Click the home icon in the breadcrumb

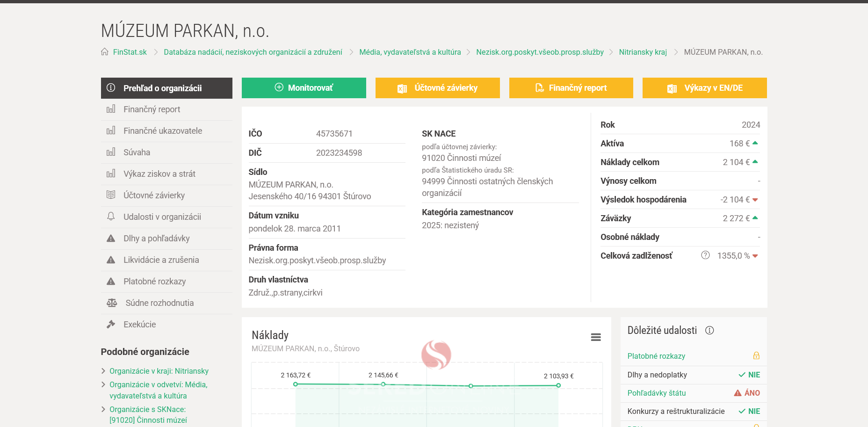105,52
